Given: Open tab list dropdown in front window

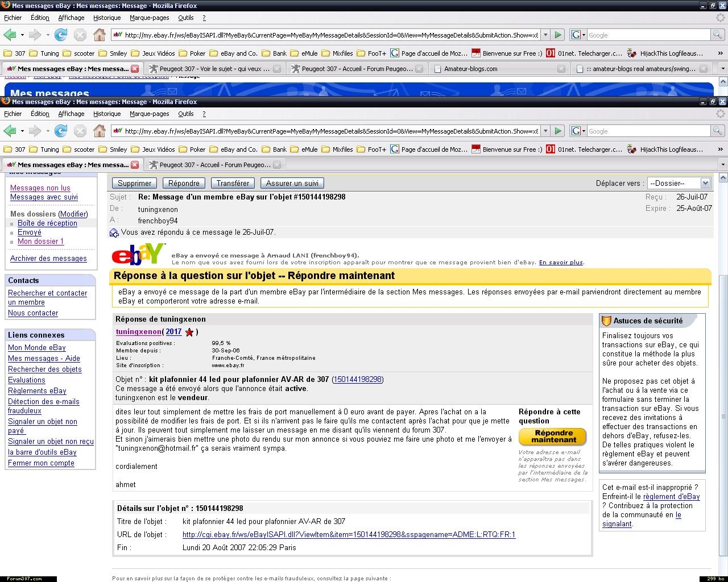Looking at the screenshot, I should click(x=723, y=165).
